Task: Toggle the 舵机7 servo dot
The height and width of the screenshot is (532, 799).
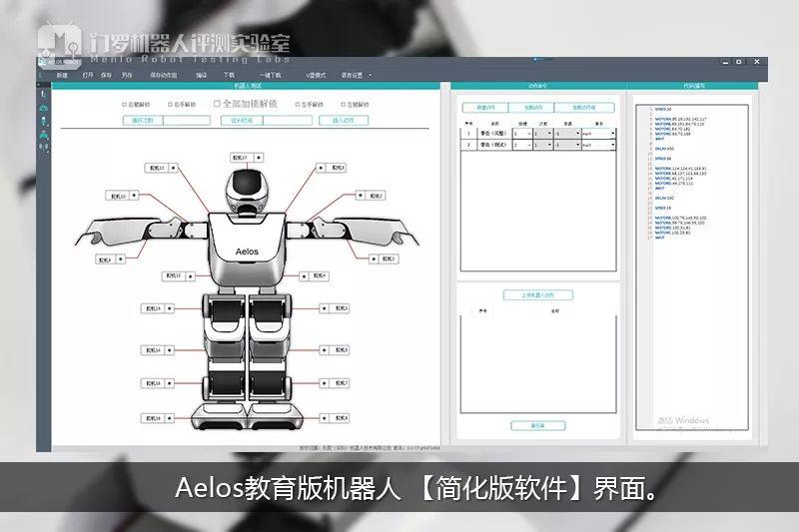Action: coord(325,383)
